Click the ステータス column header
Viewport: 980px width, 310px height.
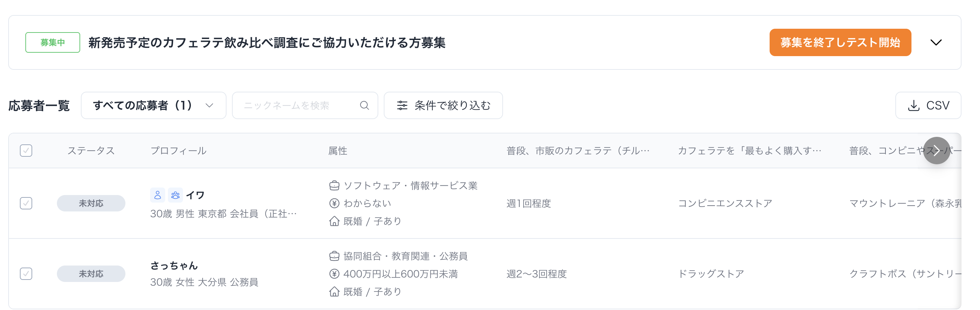91,151
